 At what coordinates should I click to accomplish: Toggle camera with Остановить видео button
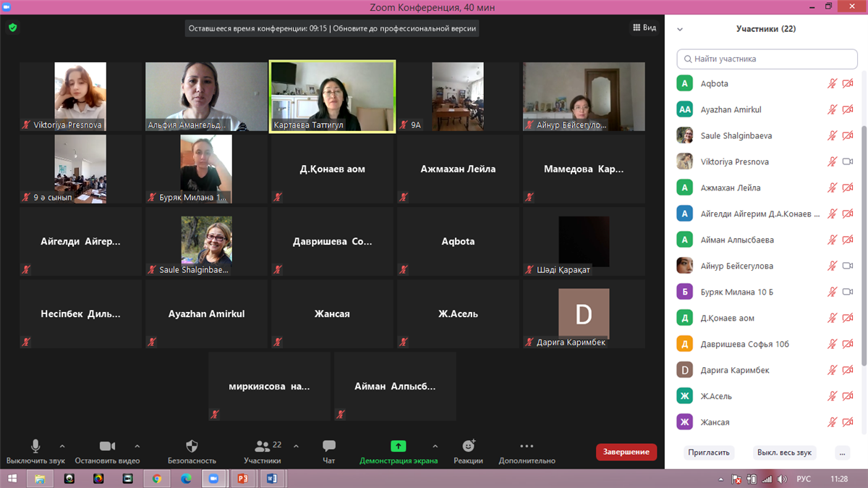[x=107, y=447]
